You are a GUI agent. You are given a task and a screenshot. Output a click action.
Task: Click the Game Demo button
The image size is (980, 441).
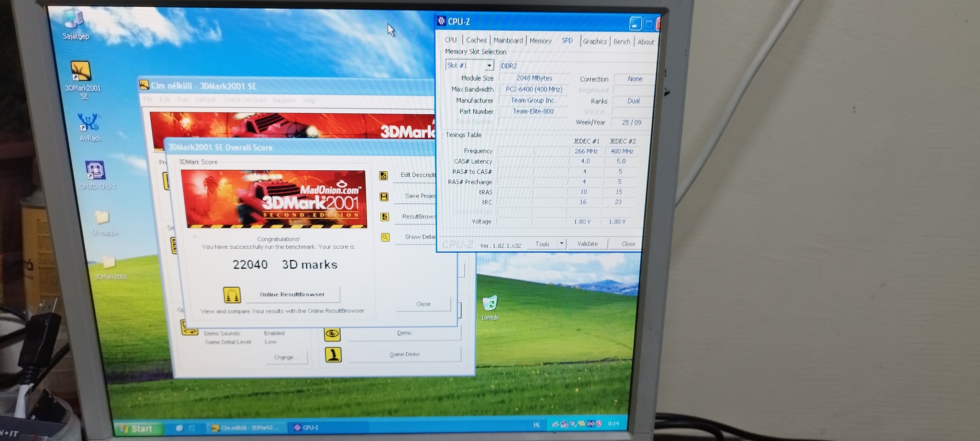click(x=405, y=354)
